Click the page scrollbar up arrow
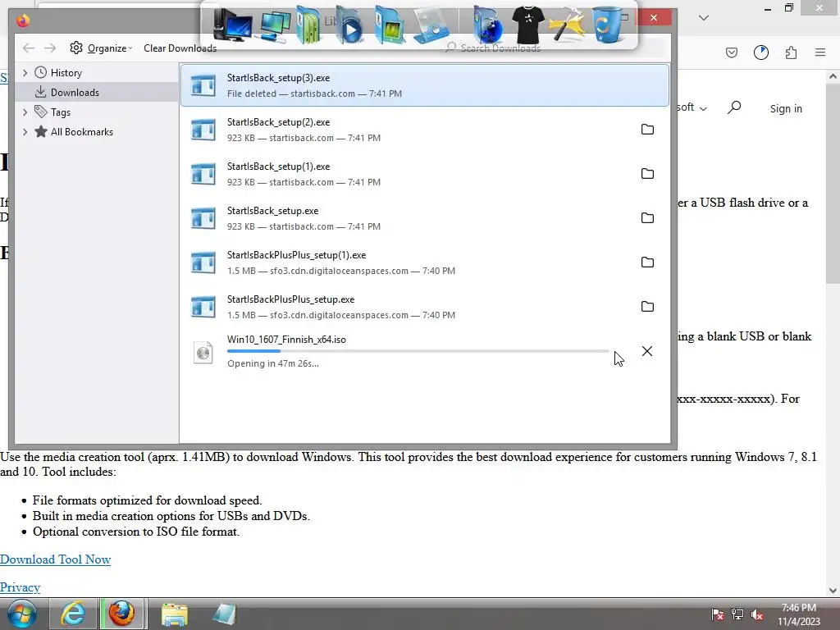The width and height of the screenshot is (840, 630). click(833, 76)
